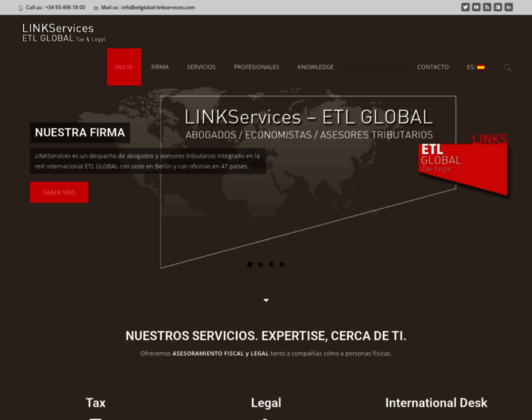Click the phone icon beside Call us

coord(21,8)
